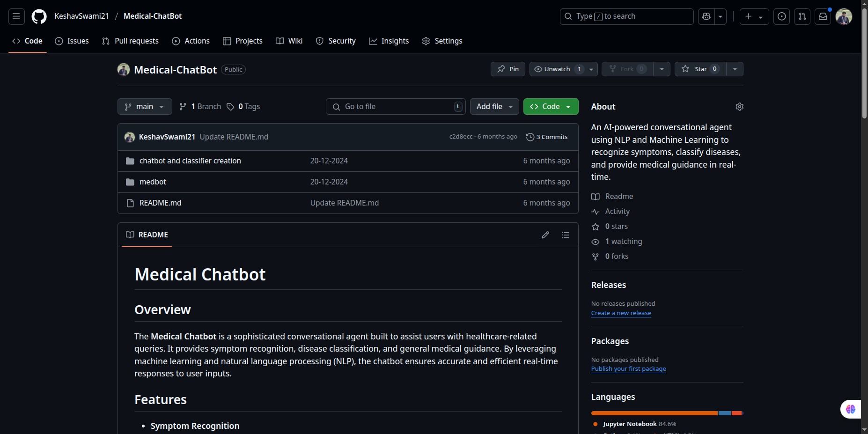The height and width of the screenshot is (434, 868).
Task: Expand the Star lists dropdown arrow
Action: point(735,69)
